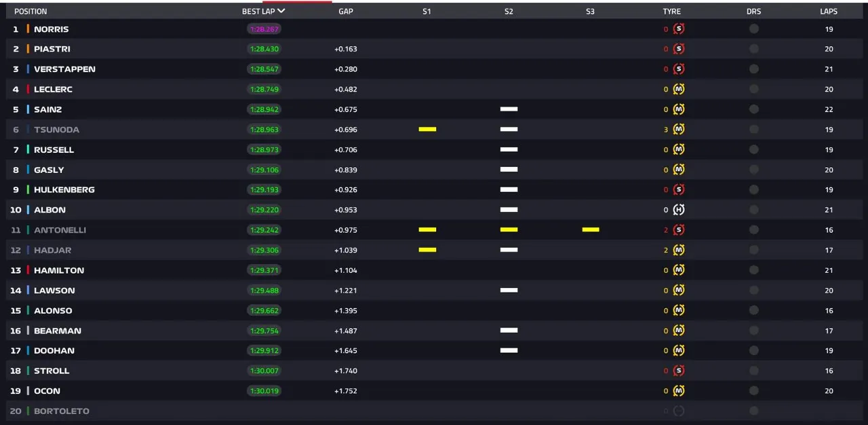Select driver name HULKENBERG

click(x=64, y=189)
